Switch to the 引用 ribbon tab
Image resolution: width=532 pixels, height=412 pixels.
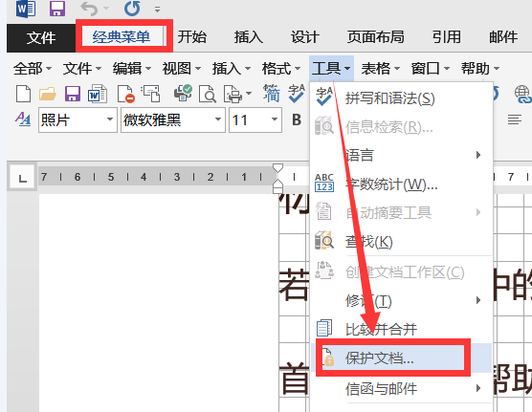[x=447, y=37]
